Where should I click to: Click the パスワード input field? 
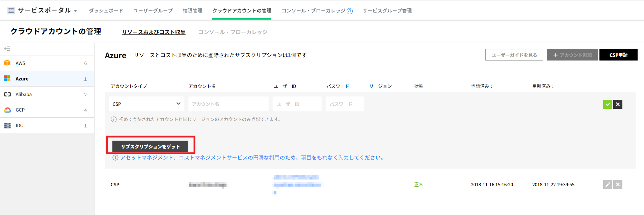(x=345, y=104)
